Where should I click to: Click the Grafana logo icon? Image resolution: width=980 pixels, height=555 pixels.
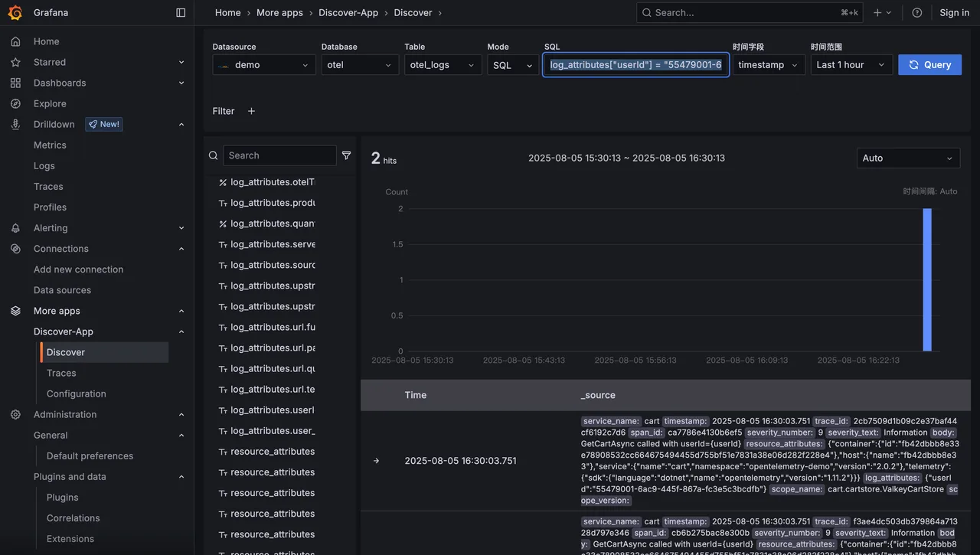click(x=15, y=12)
